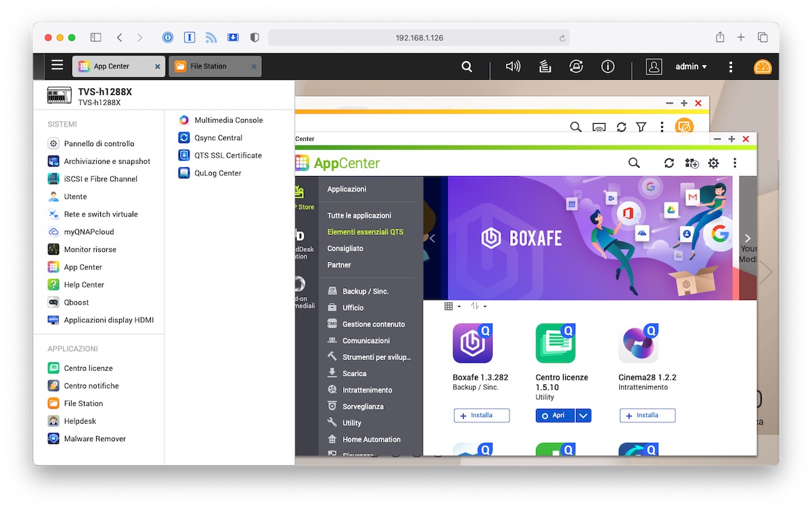Open event notifications info icon
Viewport: 812px width, 509px height.
(x=608, y=66)
